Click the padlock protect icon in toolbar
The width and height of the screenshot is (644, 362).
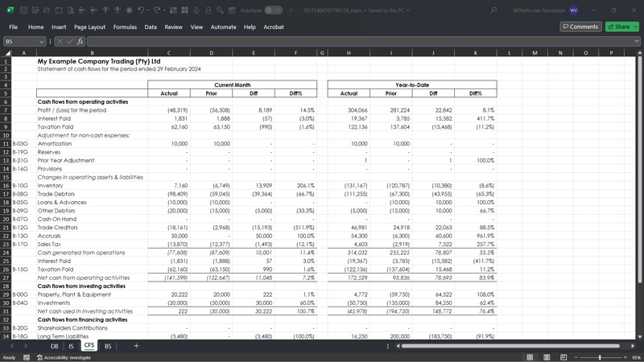pos(208,10)
